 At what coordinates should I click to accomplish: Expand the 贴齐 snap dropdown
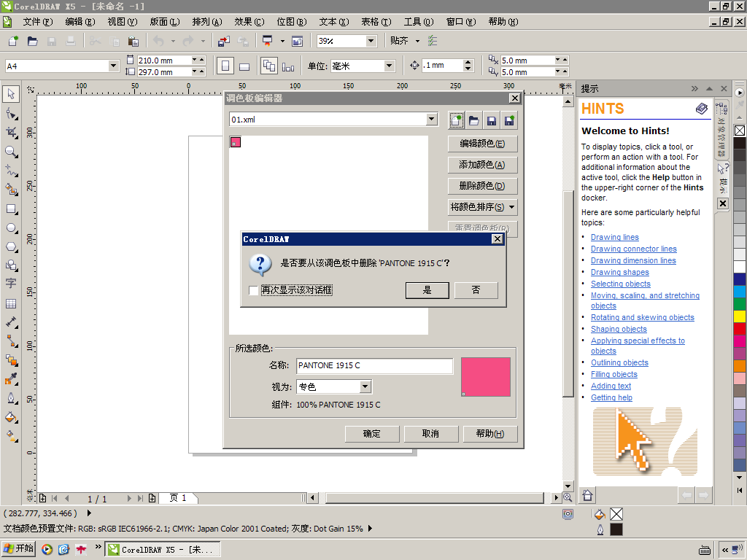tap(418, 41)
